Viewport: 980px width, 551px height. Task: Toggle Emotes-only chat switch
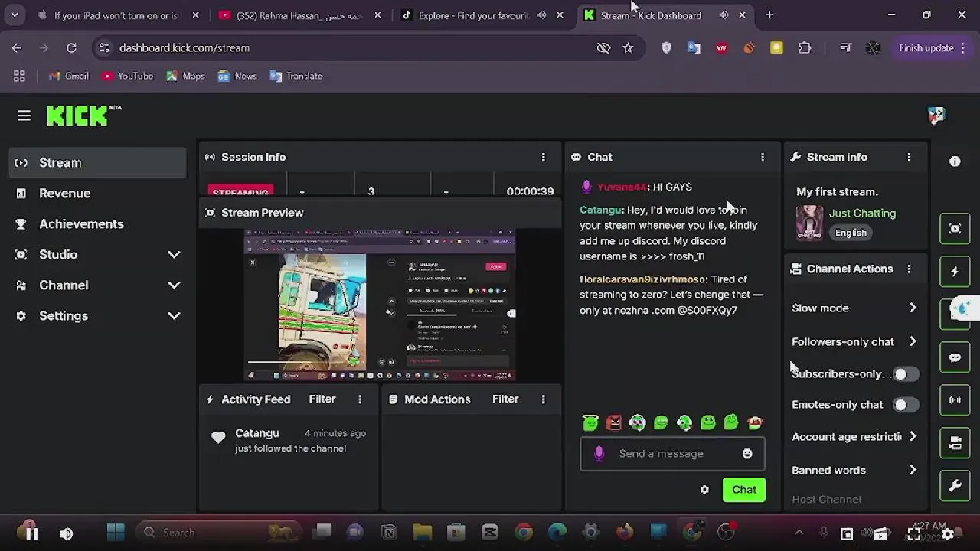click(905, 404)
